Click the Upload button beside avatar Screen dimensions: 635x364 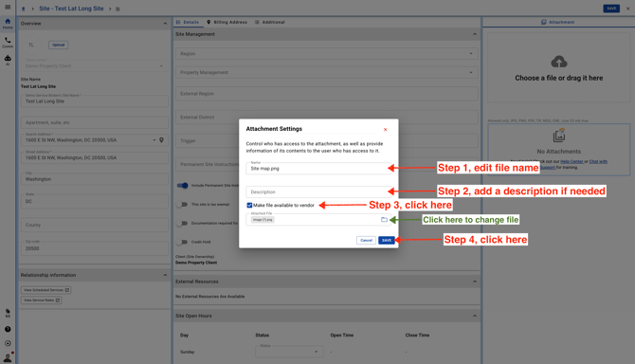[59, 45]
